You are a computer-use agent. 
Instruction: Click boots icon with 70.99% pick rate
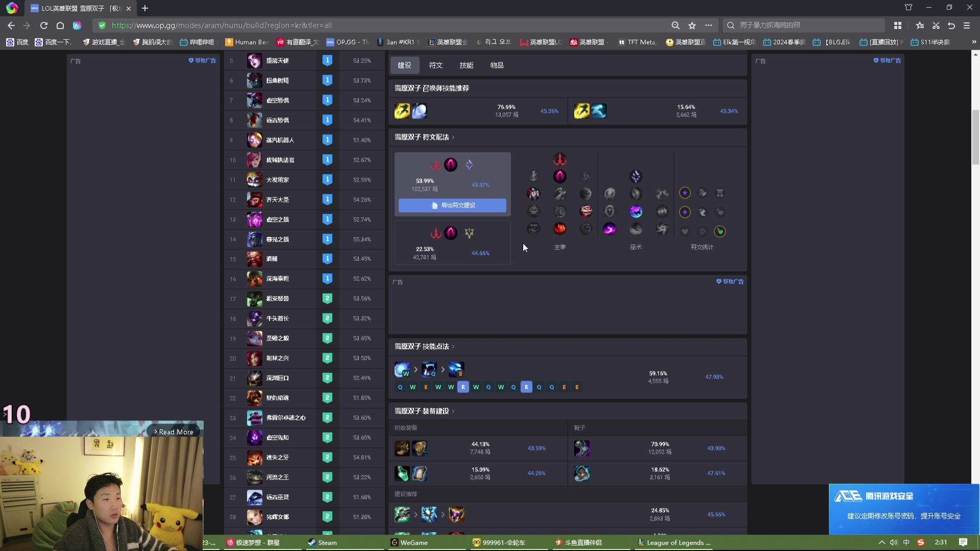[x=582, y=448]
